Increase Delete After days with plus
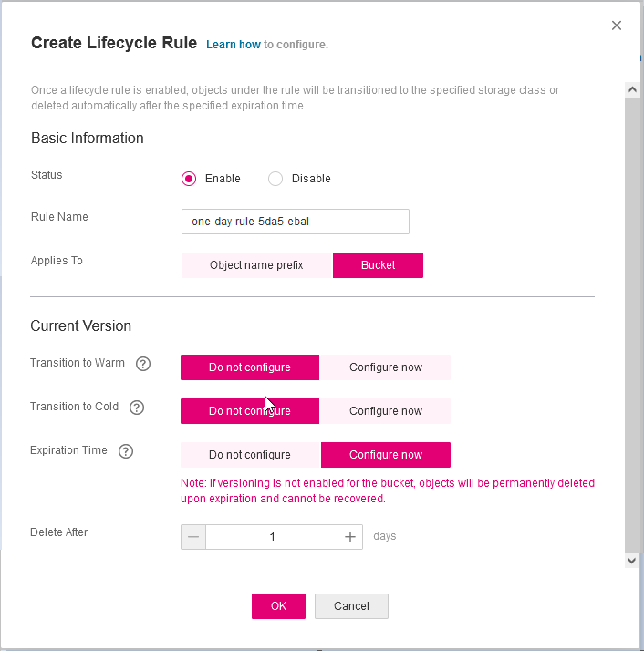644x651 pixels. click(x=350, y=537)
